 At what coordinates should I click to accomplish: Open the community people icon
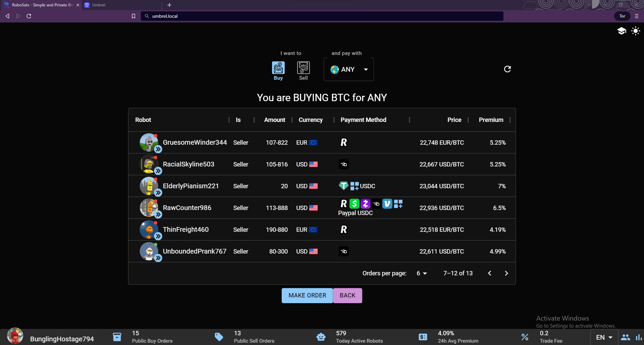[x=625, y=337]
